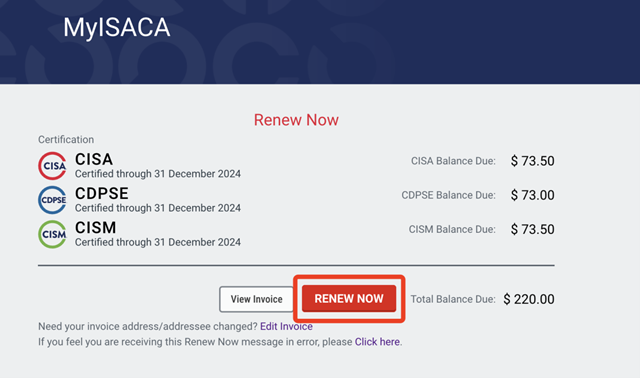Click the red RENEW NOW button
640x378 pixels.
point(349,298)
